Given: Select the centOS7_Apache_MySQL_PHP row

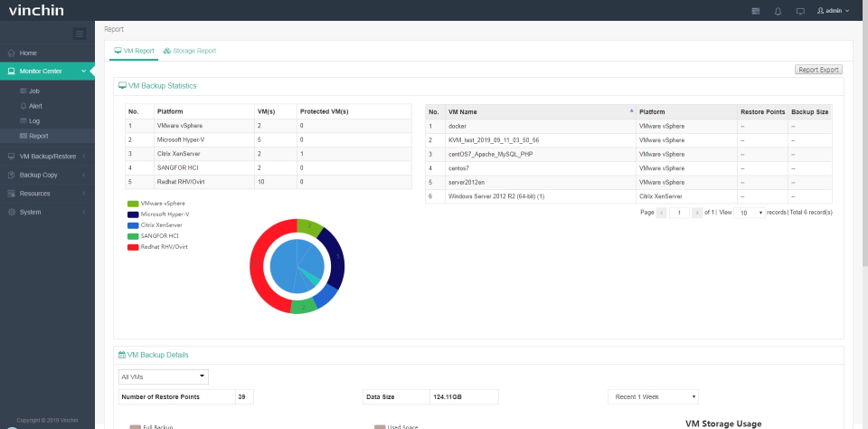Looking at the screenshot, I should [628, 154].
